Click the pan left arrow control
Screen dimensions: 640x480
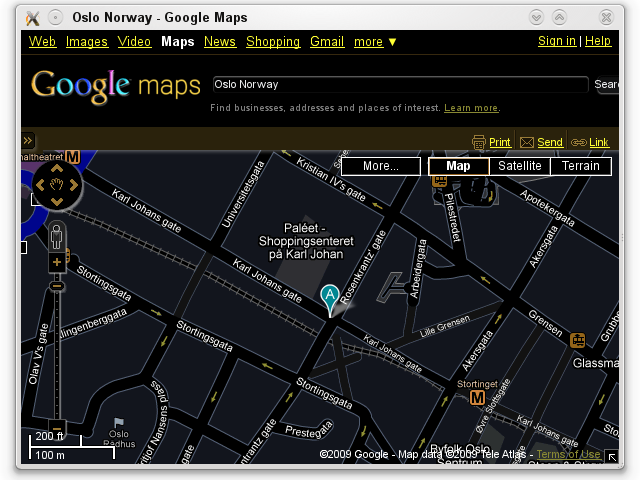pos(40,185)
